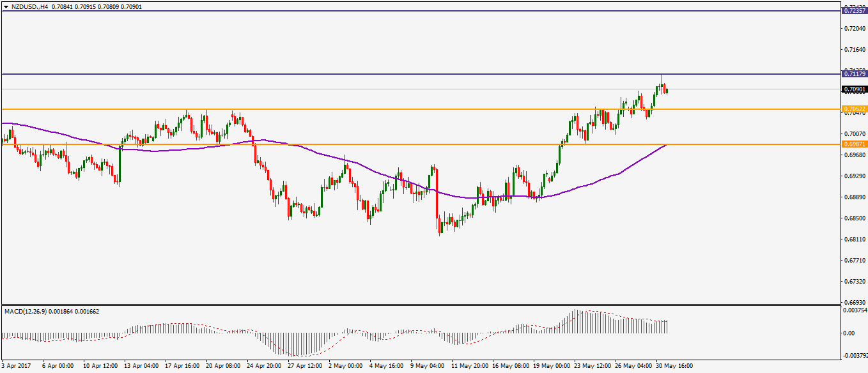868x373 pixels.
Task: Click the 2 May 00:00 time label
Action: [x=346, y=366]
